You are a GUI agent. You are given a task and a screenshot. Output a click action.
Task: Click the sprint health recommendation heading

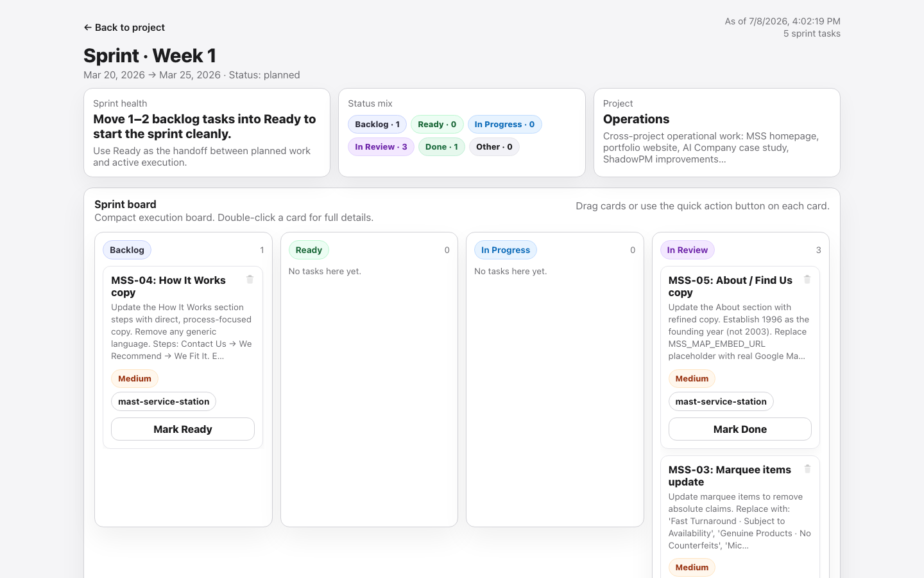click(x=205, y=127)
